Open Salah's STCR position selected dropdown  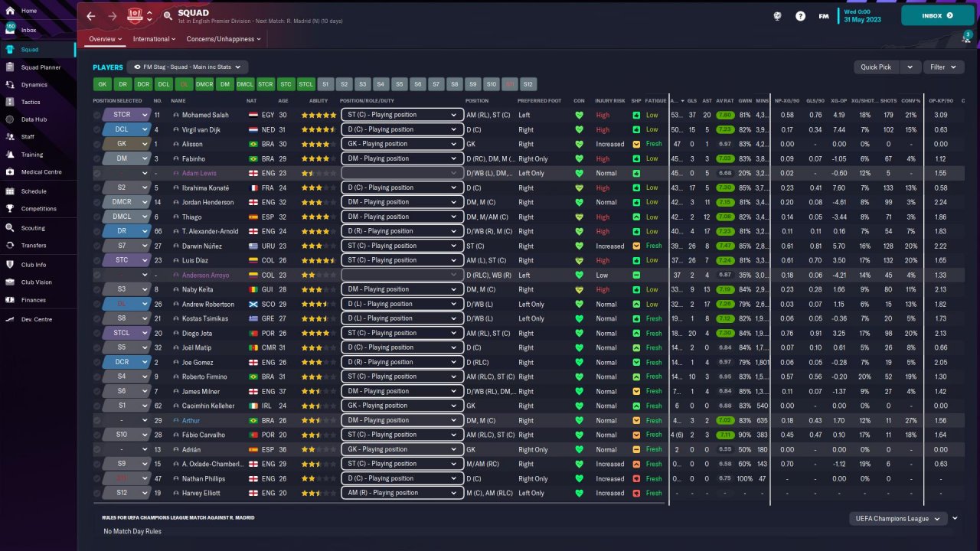[x=126, y=115]
